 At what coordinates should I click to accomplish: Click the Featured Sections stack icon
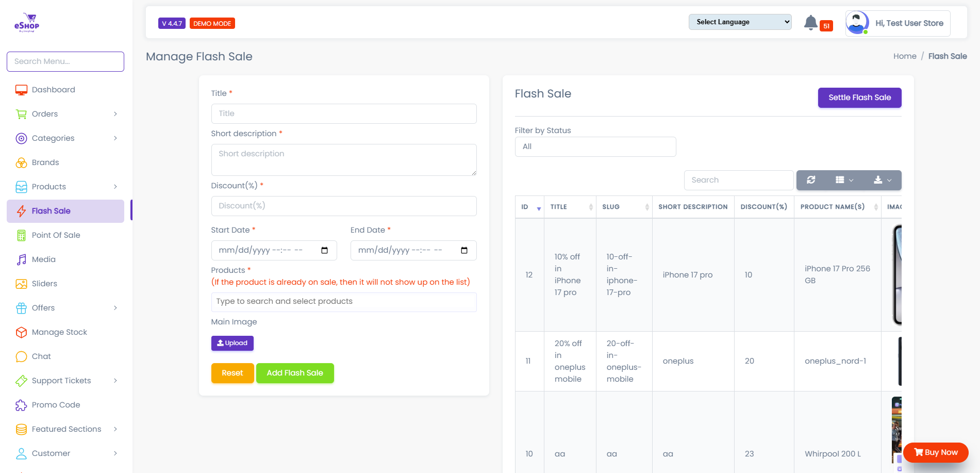pyautogui.click(x=21, y=429)
